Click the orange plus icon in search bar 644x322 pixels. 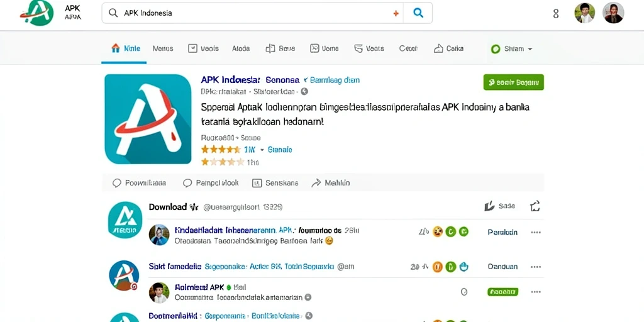[396, 13]
